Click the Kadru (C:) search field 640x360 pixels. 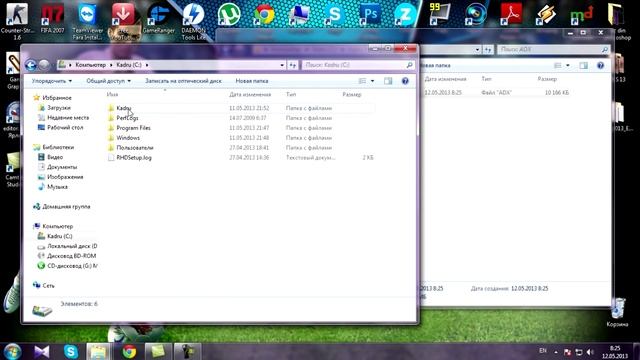pyautogui.click(x=358, y=65)
